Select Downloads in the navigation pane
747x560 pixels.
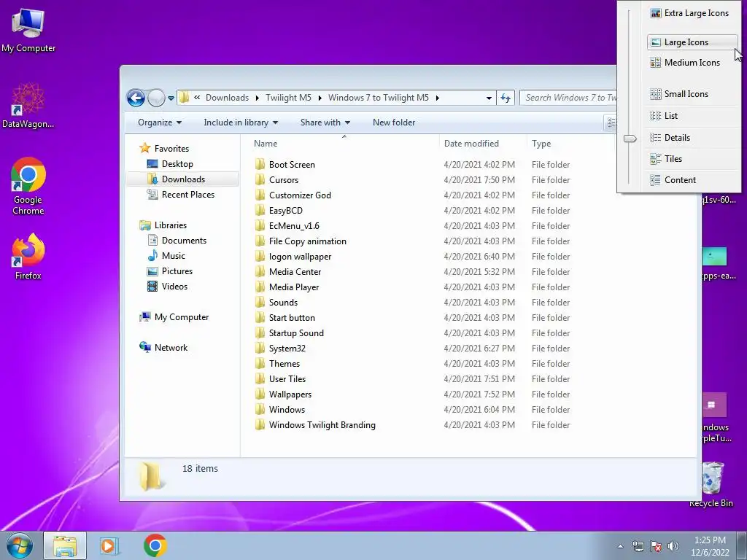click(183, 179)
